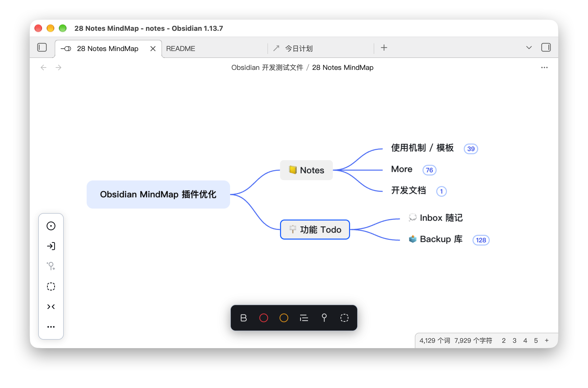The width and height of the screenshot is (588, 388).
Task: Toggle the right sidebar panel
Action: 546,48
